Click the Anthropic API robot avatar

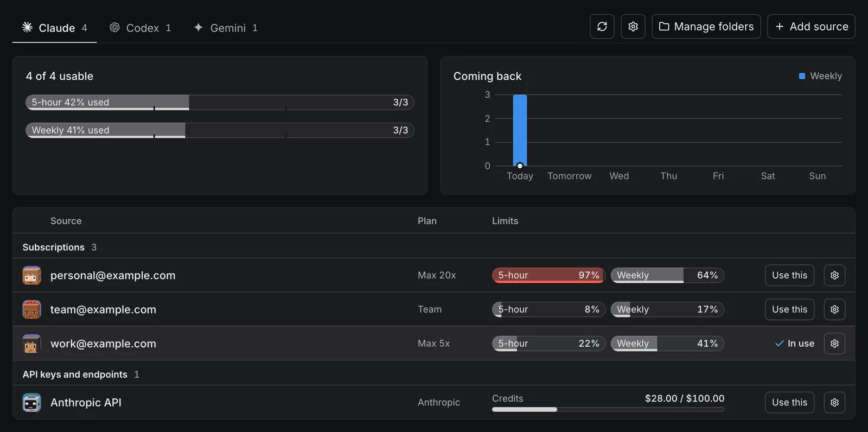32,402
